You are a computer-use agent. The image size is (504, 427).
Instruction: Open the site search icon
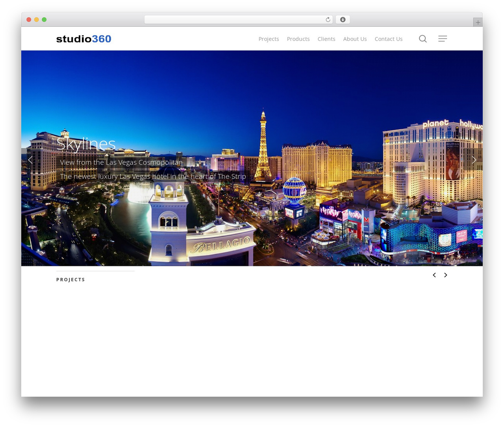[x=423, y=39]
